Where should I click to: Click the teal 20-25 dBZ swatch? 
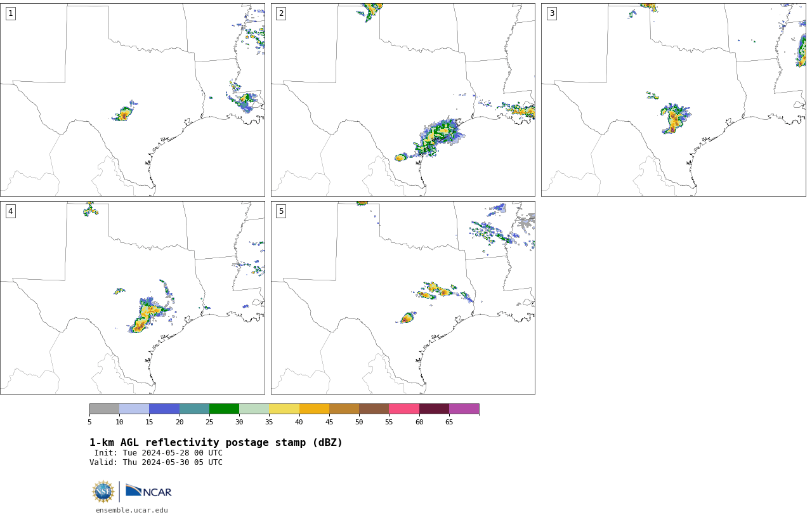tap(194, 409)
